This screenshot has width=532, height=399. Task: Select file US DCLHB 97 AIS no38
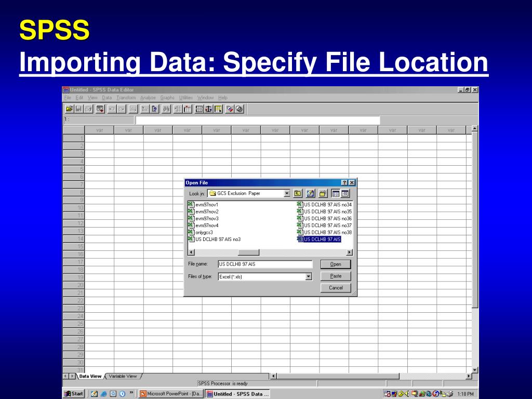click(324, 232)
